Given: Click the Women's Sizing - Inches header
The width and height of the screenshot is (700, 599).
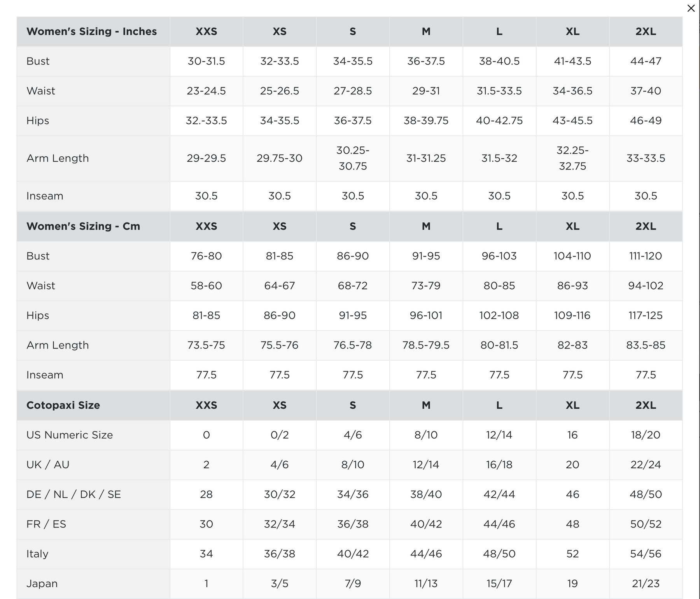Looking at the screenshot, I should click(91, 32).
